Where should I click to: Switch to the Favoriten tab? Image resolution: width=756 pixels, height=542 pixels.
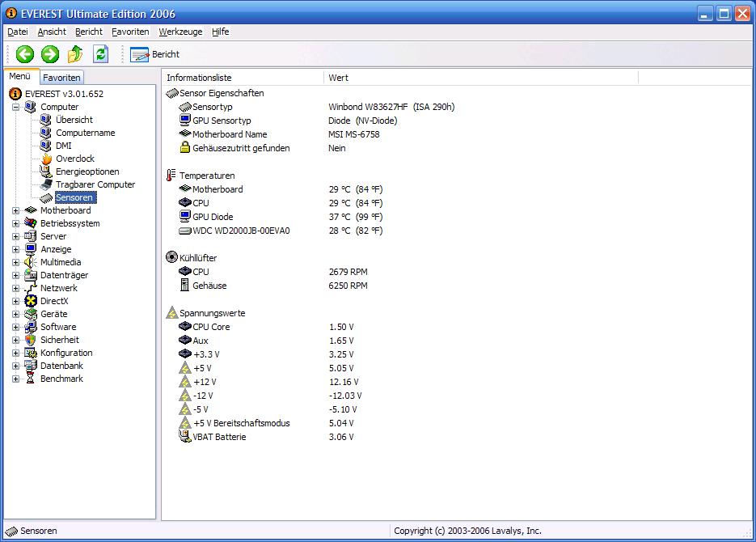tap(61, 77)
